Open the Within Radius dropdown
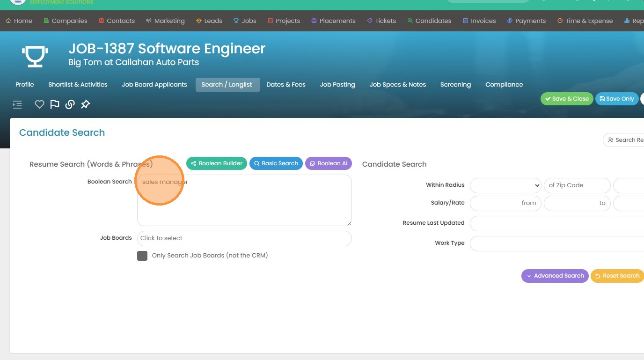The width and height of the screenshot is (644, 360). coord(505,185)
